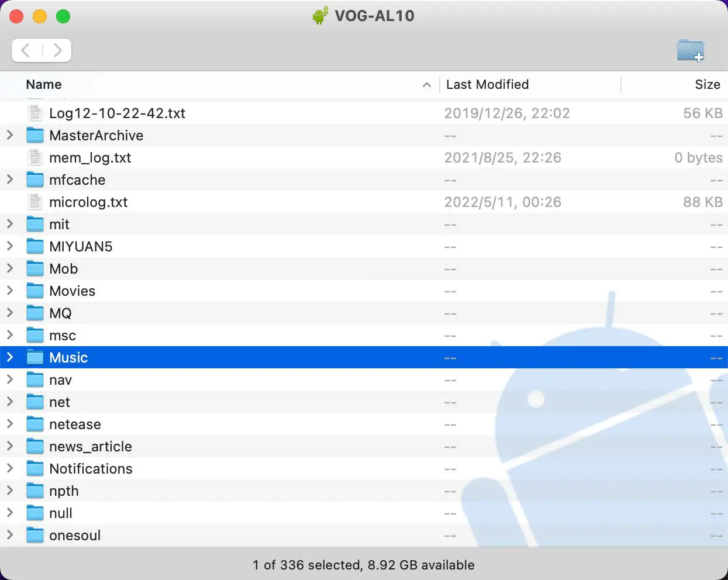Click the mit folder icon
Image resolution: width=728 pixels, height=580 pixels.
(35, 224)
